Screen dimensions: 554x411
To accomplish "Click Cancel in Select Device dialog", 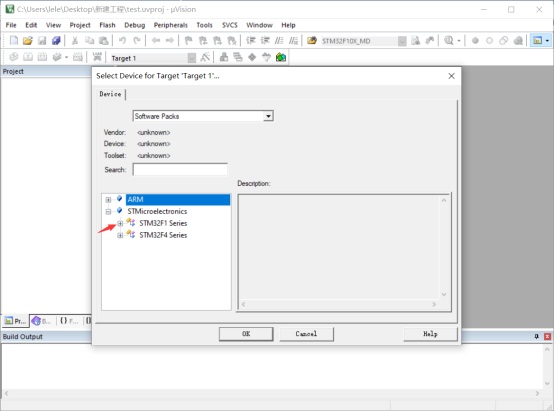I will pos(306,334).
